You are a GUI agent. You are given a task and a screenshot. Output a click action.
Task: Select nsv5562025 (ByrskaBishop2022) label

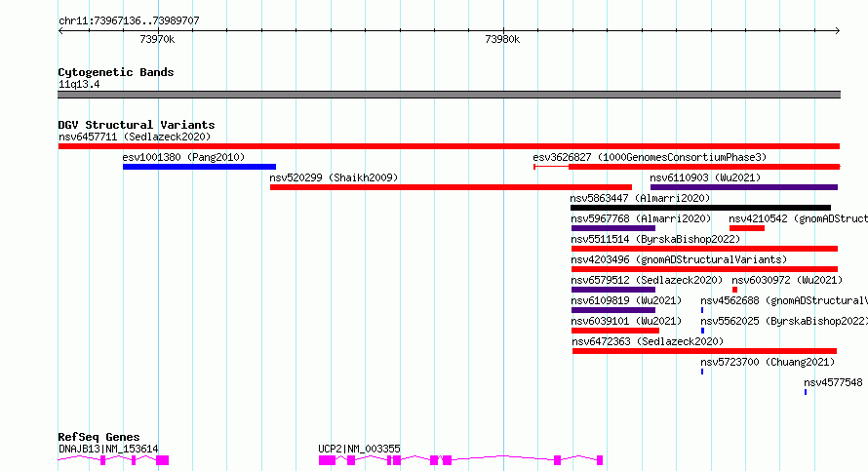click(x=784, y=321)
